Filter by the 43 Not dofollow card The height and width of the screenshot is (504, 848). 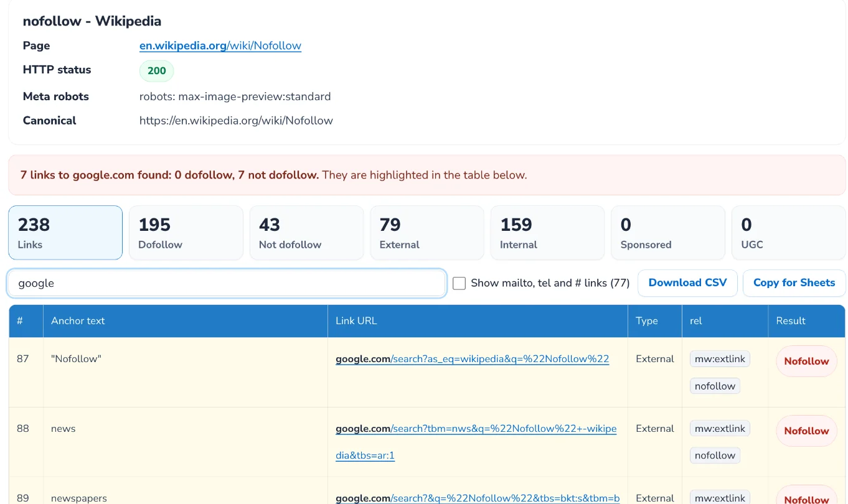pos(306,233)
